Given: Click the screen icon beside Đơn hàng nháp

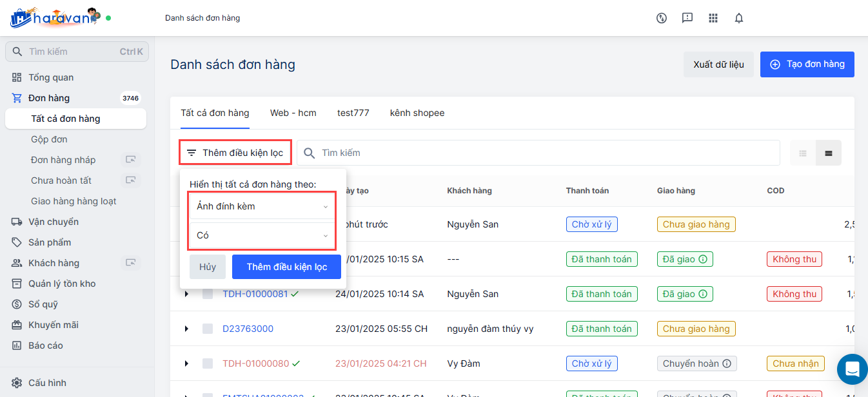Looking at the screenshot, I should tap(131, 160).
